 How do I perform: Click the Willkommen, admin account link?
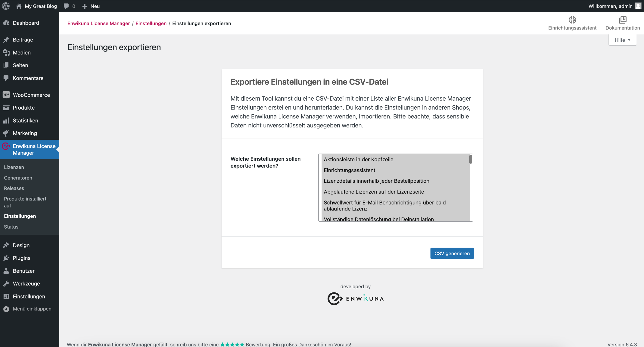coord(610,6)
